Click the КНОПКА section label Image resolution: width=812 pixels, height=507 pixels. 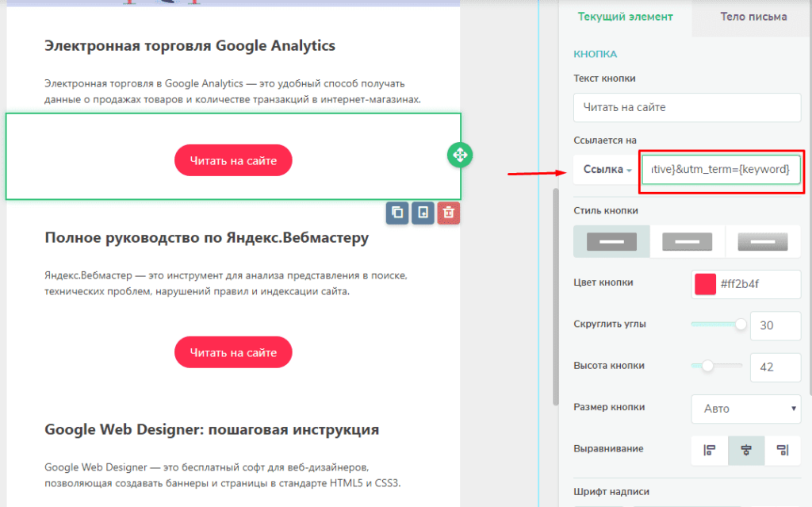[595, 54]
